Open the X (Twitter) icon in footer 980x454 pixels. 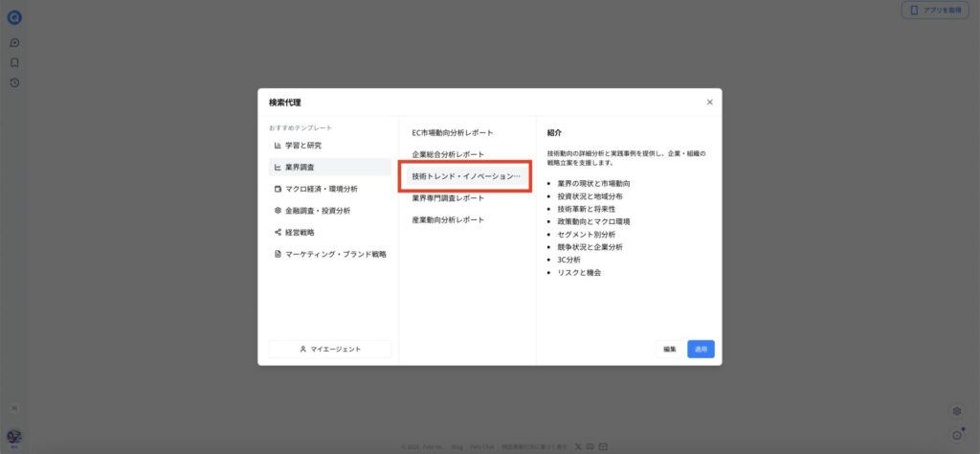[x=577, y=446]
